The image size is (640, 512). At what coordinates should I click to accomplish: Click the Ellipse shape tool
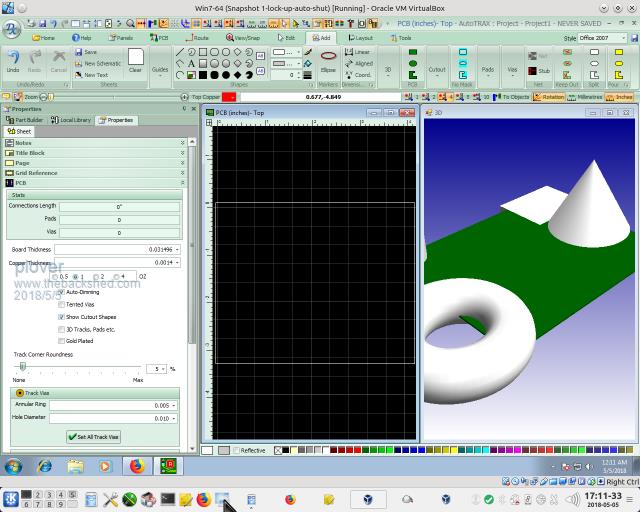point(328,58)
